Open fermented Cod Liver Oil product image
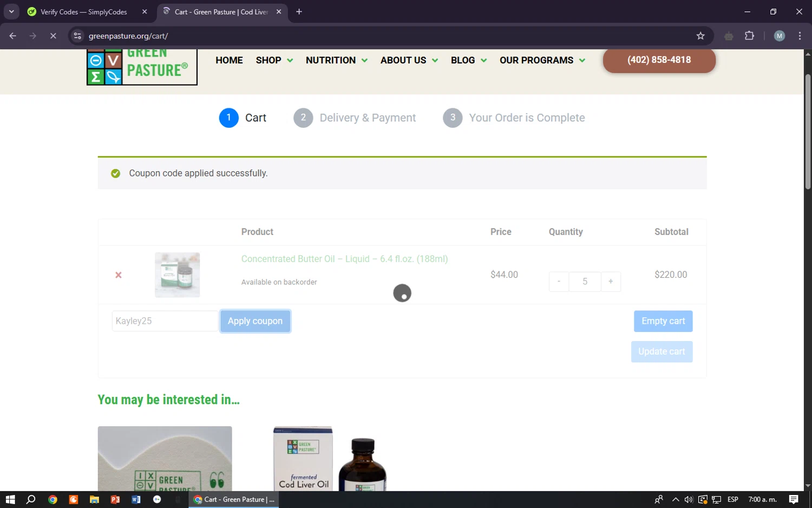Image resolution: width=812 pixels, height=508 pixels. pos(330,458)
